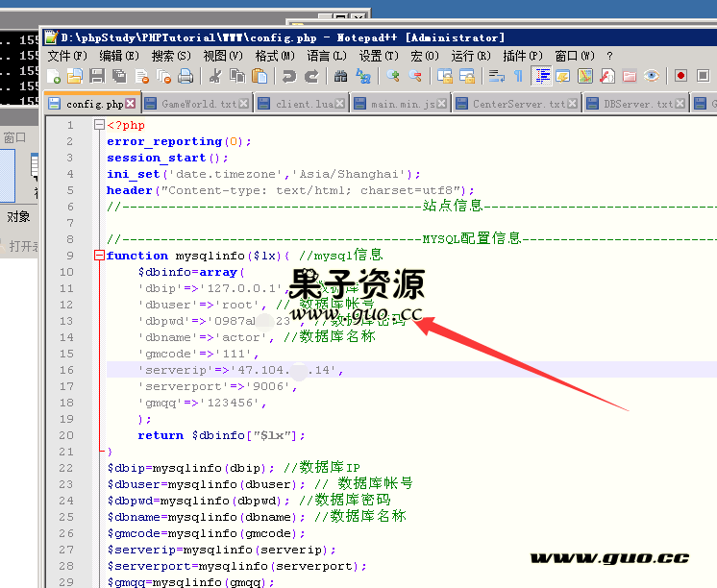717x588 pixels.
Task: Click the Close file toolbar icon
Action: coord(141,76)
